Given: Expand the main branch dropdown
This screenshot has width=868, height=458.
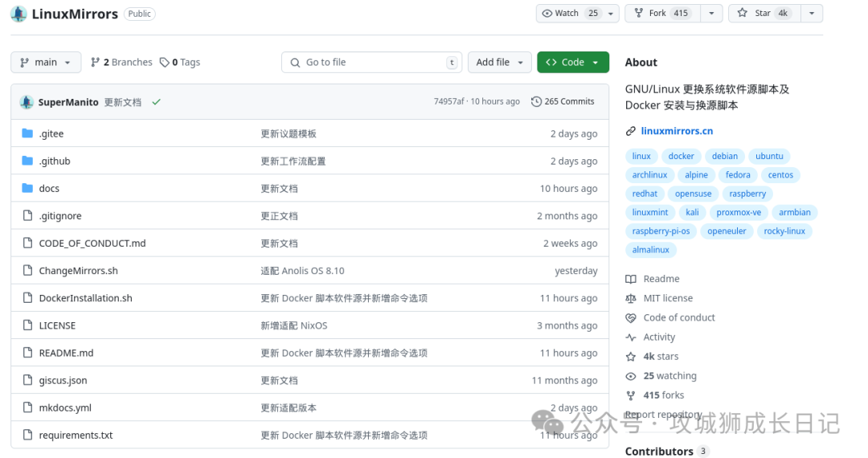Looking at the screenshot, I should click(46, 63).
